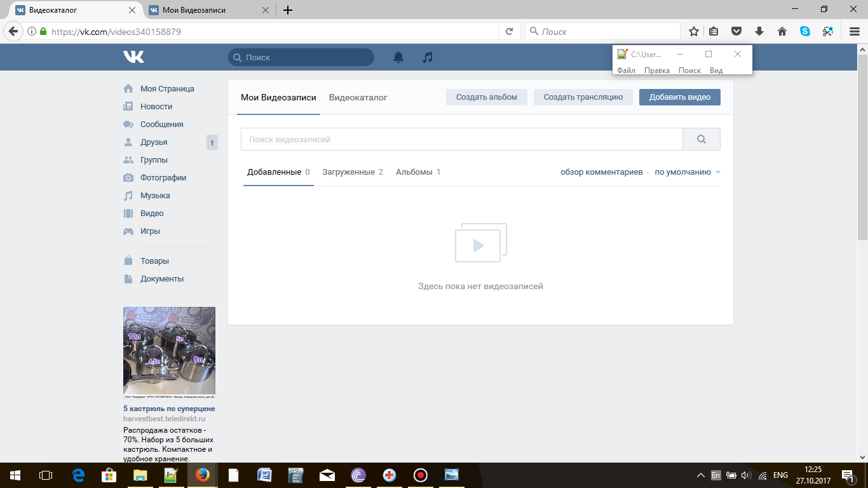Viewport: 868px width, 488px height.
Task: Open Сообщения in the left sidebar
Action: [161, 125]
